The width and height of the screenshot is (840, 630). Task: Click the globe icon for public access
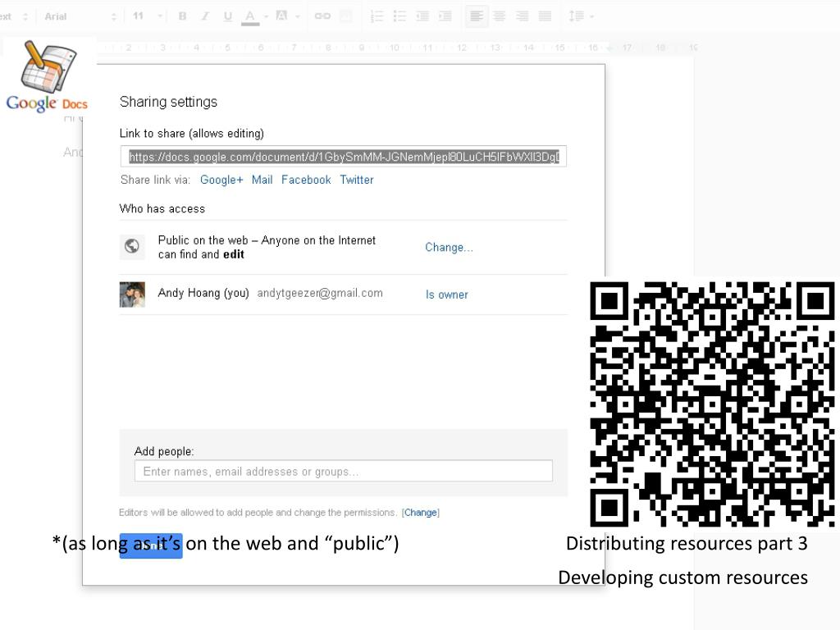pos(132,246)
